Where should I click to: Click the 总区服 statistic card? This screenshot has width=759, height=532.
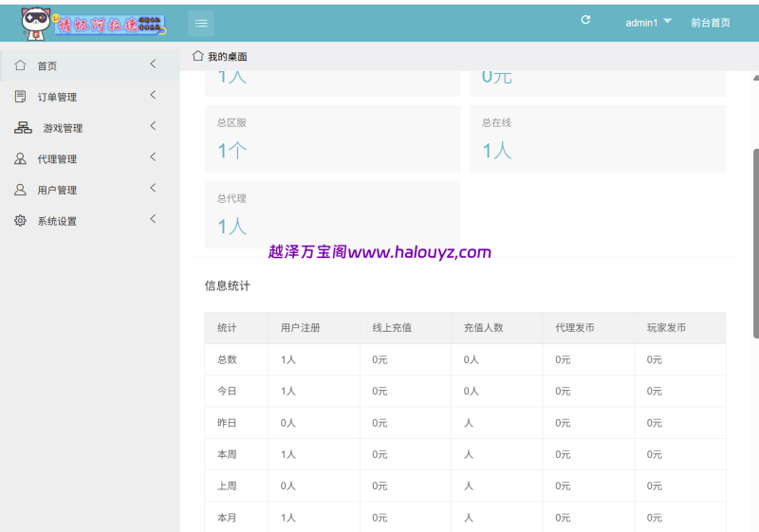[333, 138]
